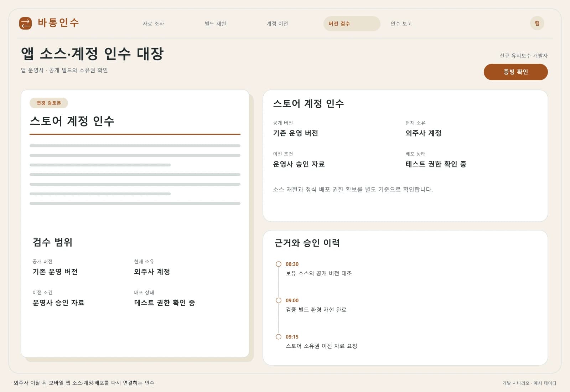Click the 스토어 계정 인수 title under 변경 검토본
The width and height of the screenshot is (570, 392).
point(72,121)
